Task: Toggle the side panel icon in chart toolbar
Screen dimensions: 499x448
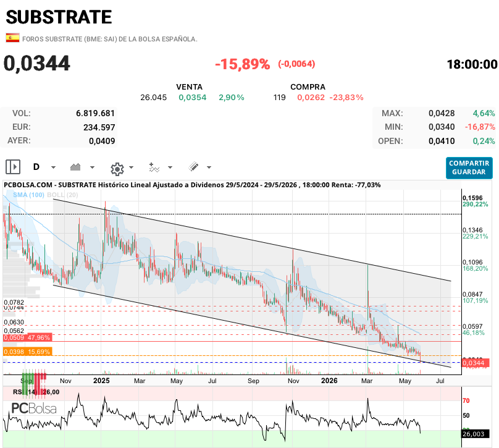Action: [x=13, y=167]
